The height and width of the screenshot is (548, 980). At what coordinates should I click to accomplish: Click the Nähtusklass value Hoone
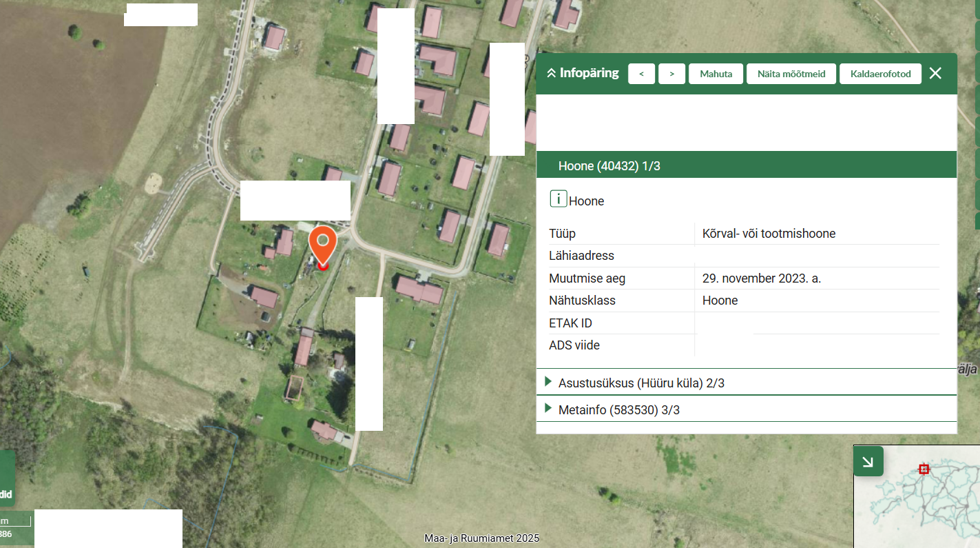(720, 301)
